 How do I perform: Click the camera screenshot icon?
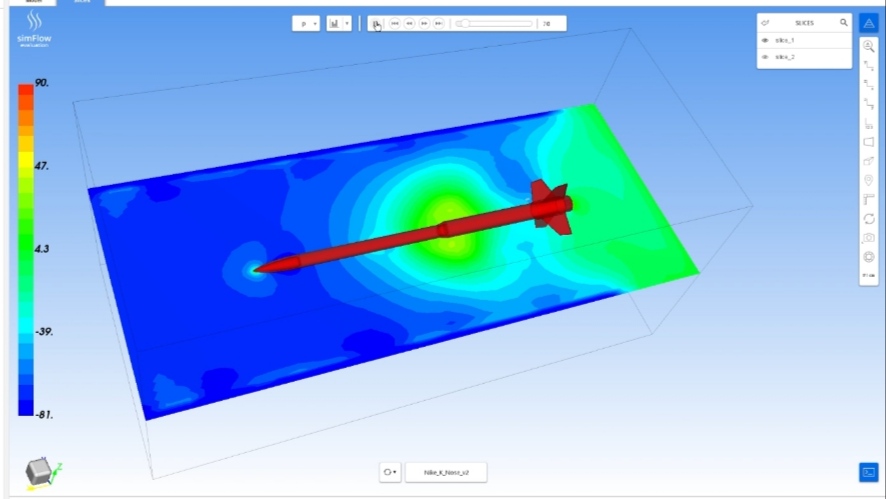coord(868,238)
